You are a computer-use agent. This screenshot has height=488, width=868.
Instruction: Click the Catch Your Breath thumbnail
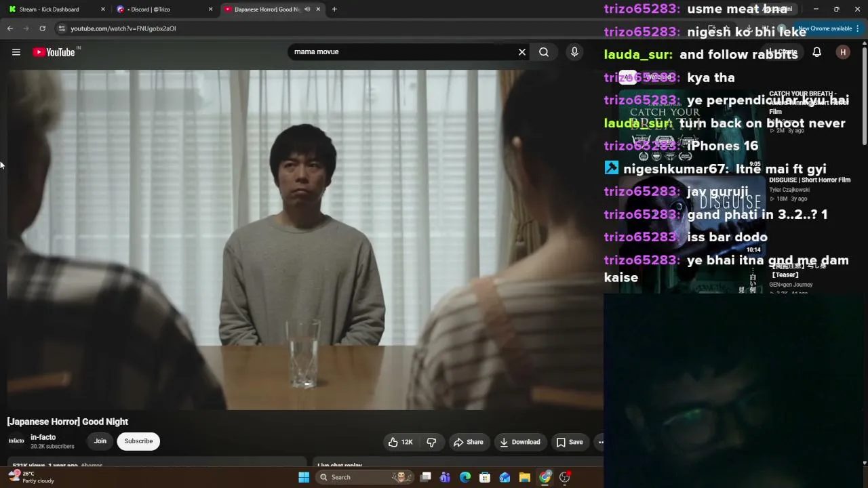point(692,129)
